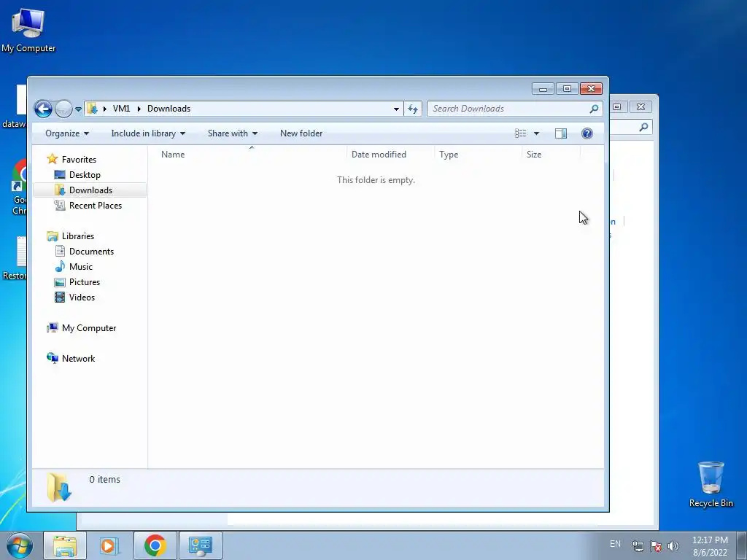Click the Favorites star icon
The width and height of the screenshot is (747, 560).
pos(53,159)
